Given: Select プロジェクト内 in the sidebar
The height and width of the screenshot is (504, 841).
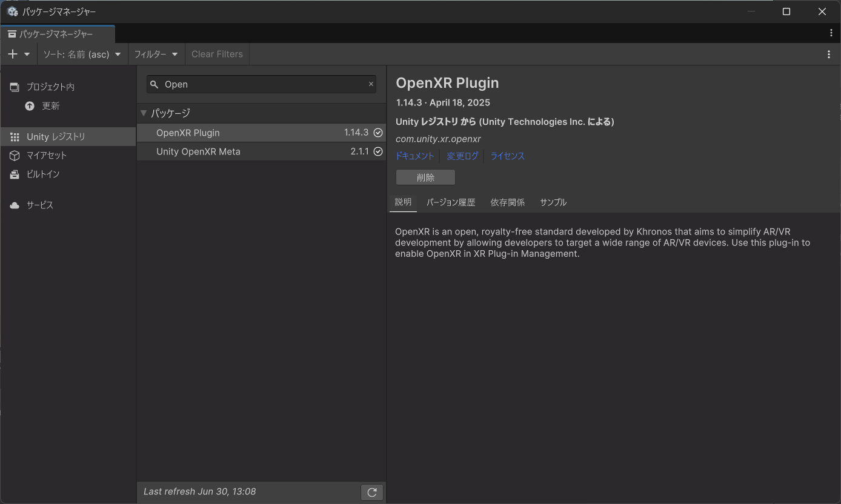Looking at the screenshot, I should coord(68,87).
